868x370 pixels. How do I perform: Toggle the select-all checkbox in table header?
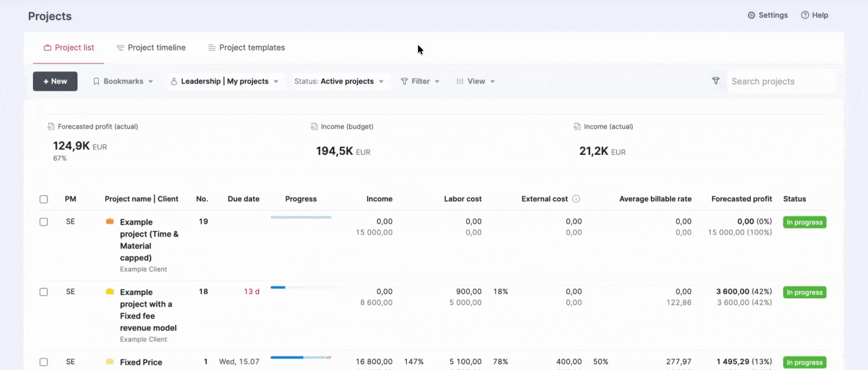click(x=44, y=199)
